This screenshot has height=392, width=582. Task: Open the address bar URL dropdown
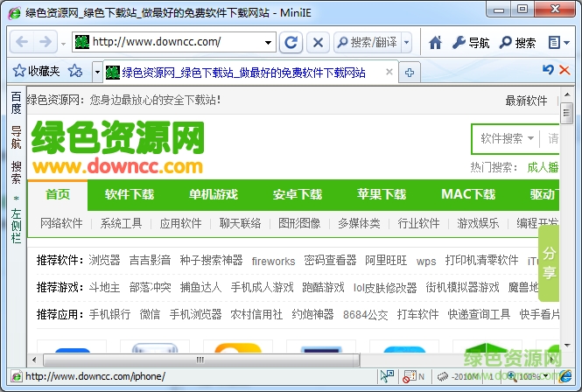268,42
